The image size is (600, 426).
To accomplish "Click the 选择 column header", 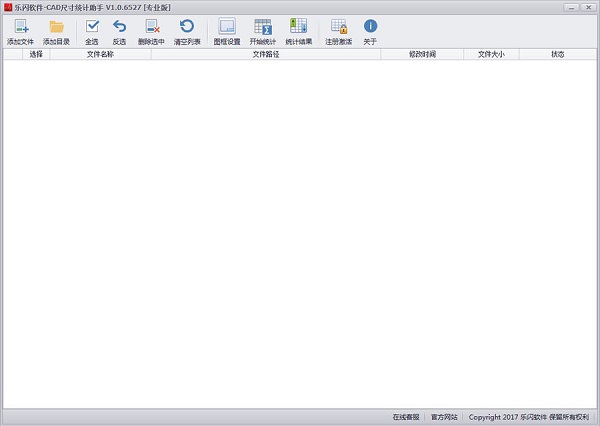I will 36,54.
